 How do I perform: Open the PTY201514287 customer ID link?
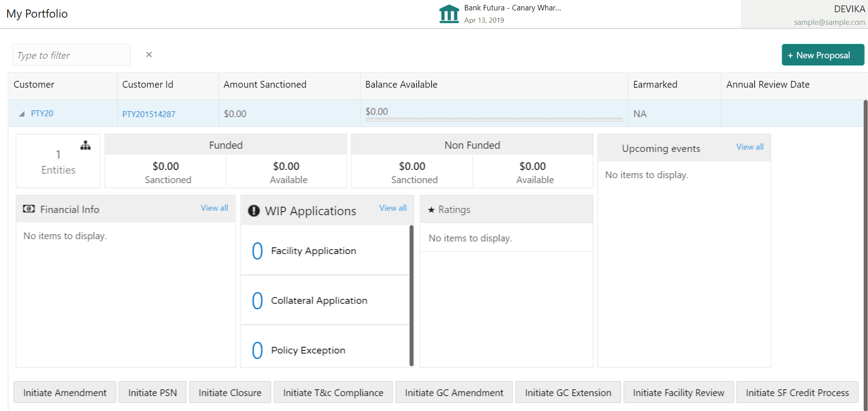[x=148, y=114]
